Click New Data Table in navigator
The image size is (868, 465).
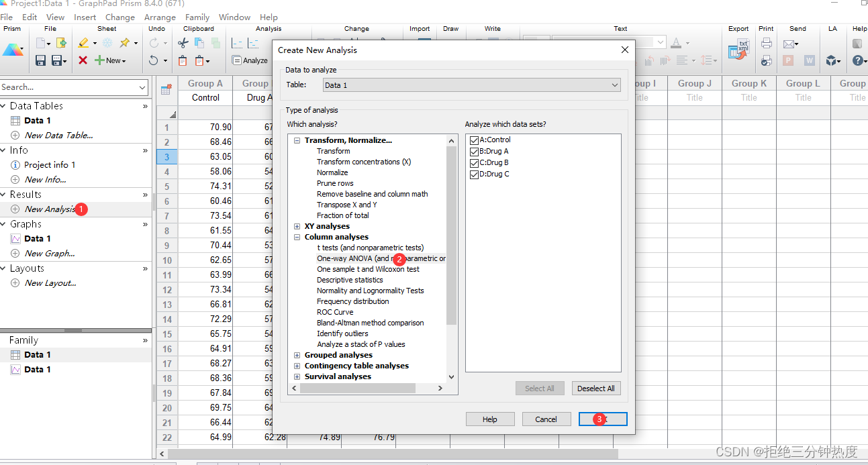[58, 135]
